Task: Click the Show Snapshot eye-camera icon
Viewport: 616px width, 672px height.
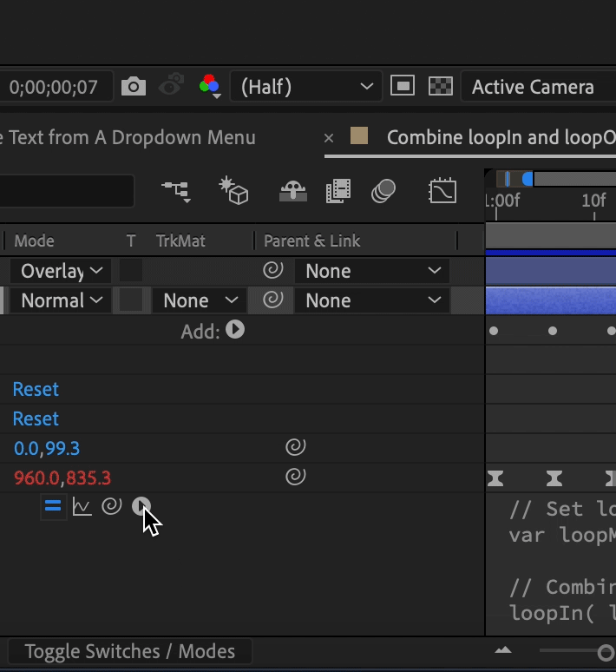Action: click(x=171, y=85)
